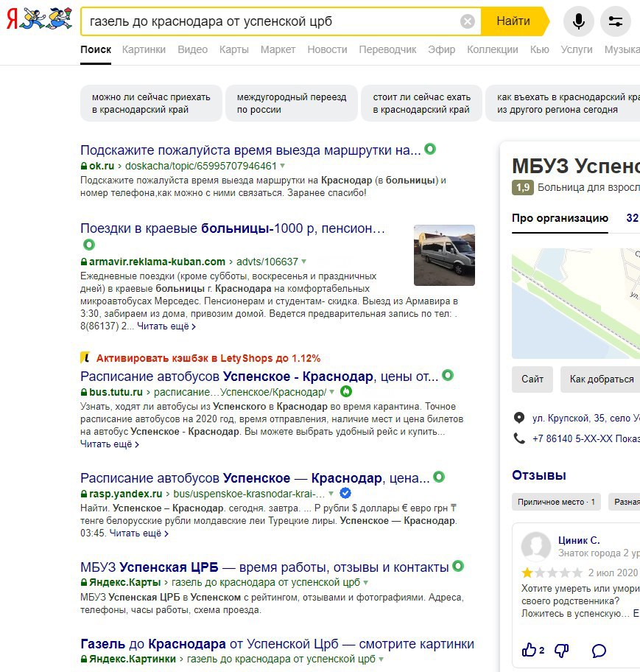Expand Читать ещё under the bus.tutu.ru result
640x672 pixels.
[x=110, y=444]
